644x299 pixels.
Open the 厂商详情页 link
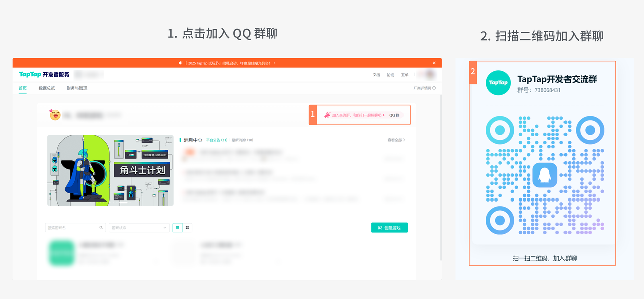[x=424, y=88]
